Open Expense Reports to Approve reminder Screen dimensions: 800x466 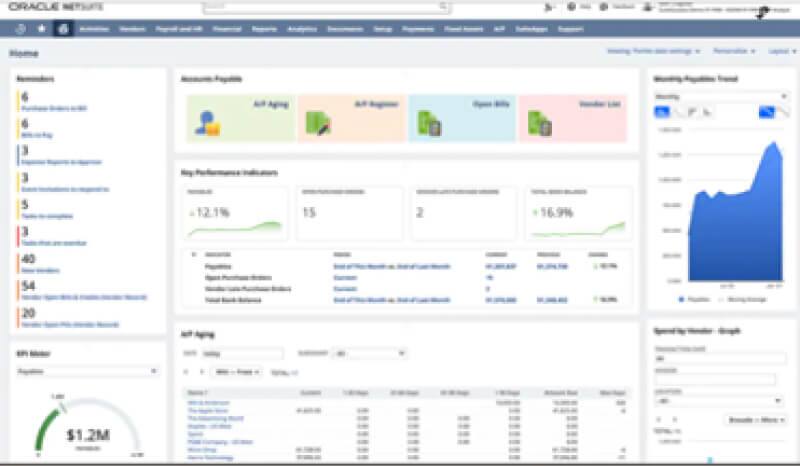[x=62, y=162]
